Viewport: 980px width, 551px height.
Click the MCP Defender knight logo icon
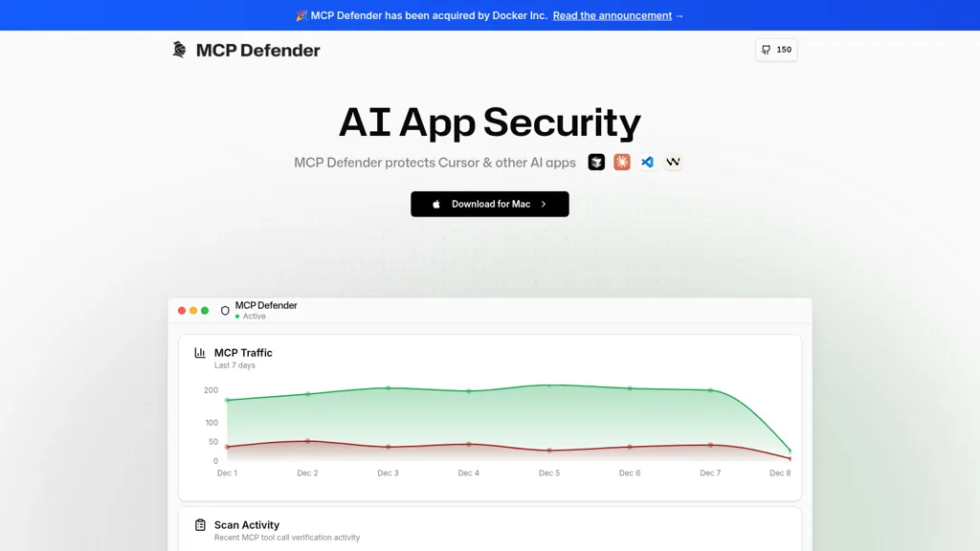(179, 50)
